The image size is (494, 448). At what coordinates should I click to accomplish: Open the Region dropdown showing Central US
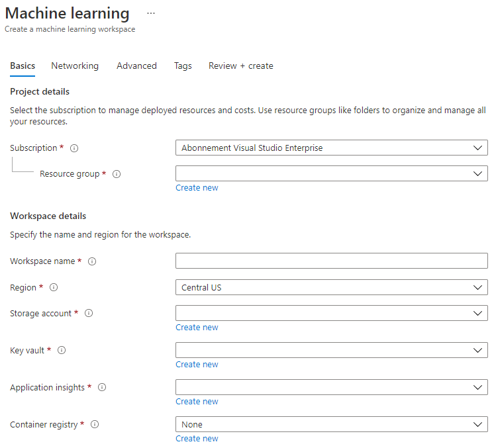click(331, 288)
